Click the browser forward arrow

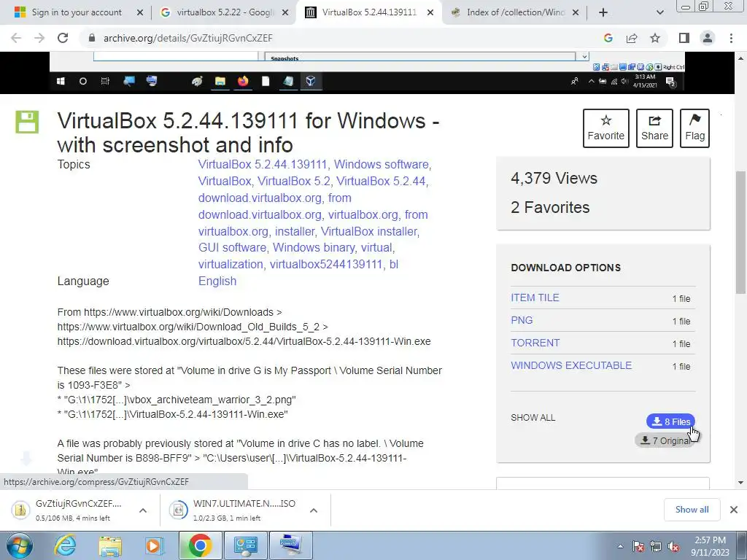(39, 38)
